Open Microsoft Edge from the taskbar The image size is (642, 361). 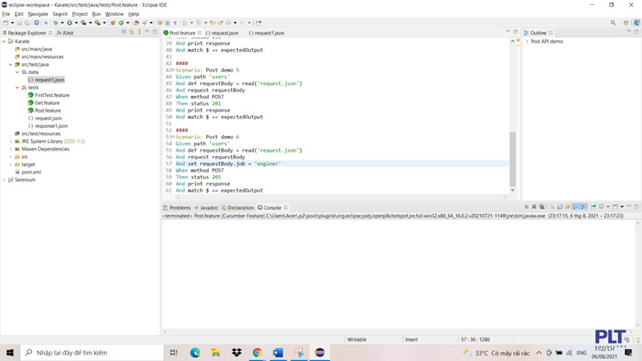click(195, 352)
